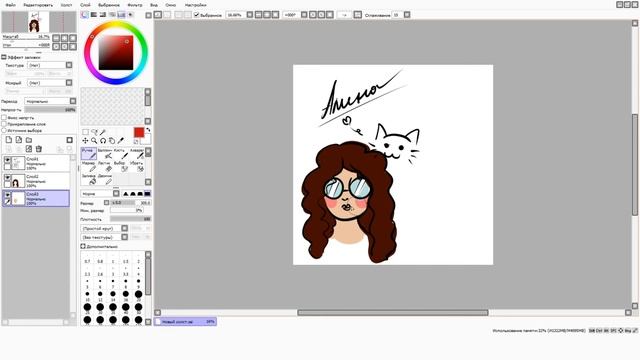The image size is (640, 360).
Task: Select the zoom magnifier tool
Action: pos(94,140)
